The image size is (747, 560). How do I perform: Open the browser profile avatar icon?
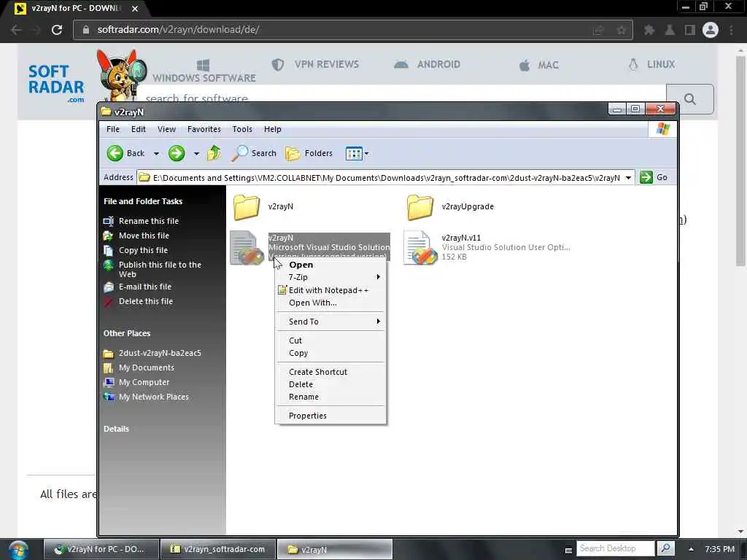point(711,30)
